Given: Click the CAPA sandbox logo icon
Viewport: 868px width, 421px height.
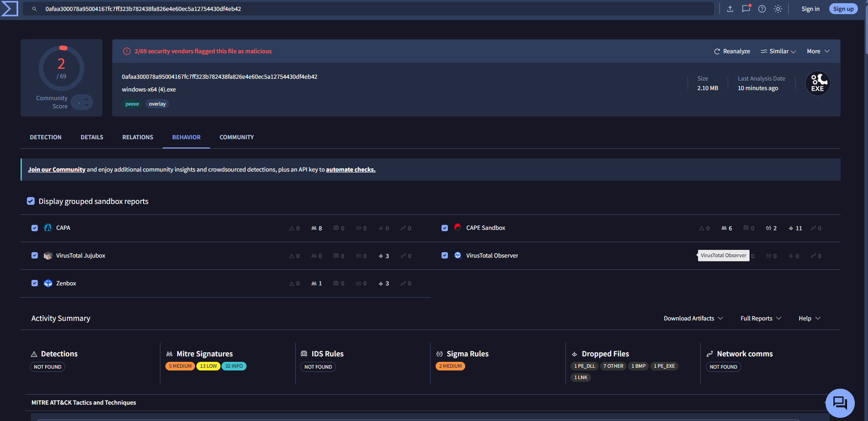Looking at the screenshot, I should coord(48,228).
